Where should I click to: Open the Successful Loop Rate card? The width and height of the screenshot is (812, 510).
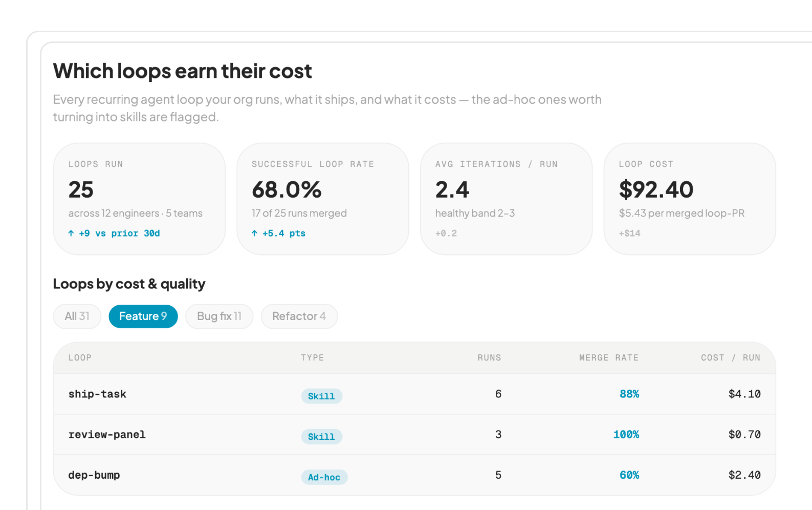pos(323,199)
